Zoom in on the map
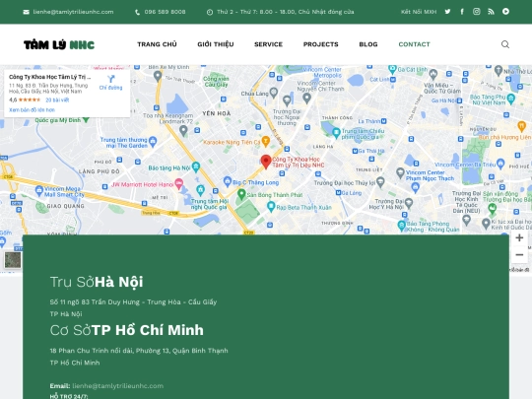 tap(519, 237)
